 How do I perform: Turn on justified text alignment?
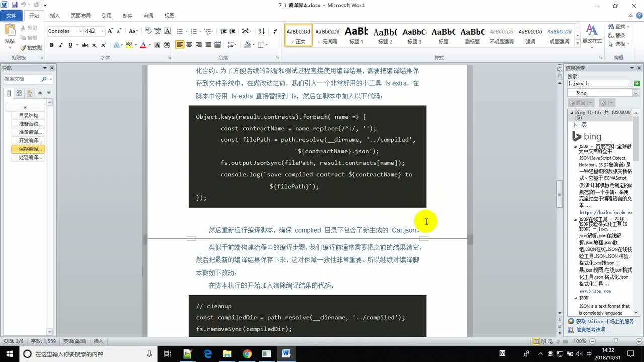click(x=208, y=45)
